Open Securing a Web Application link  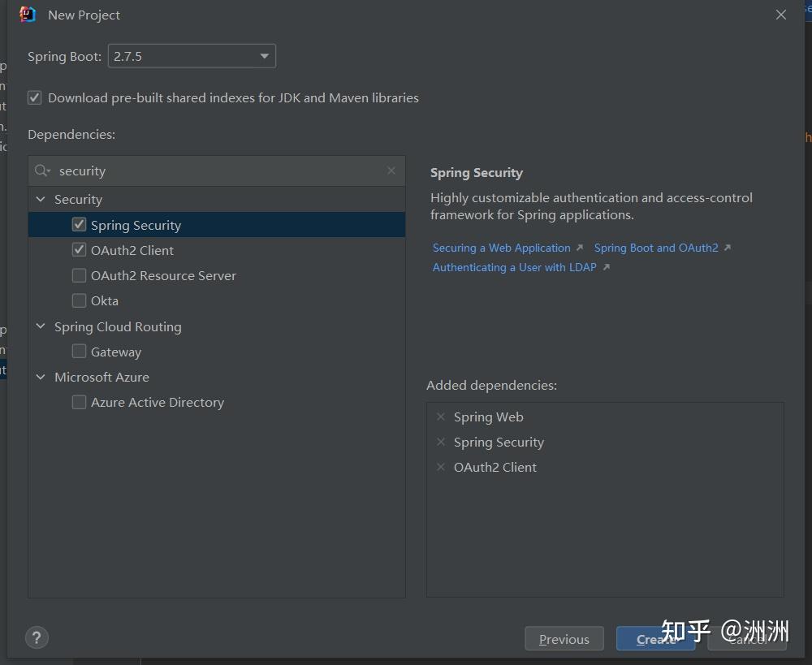[x=501, y=248]
